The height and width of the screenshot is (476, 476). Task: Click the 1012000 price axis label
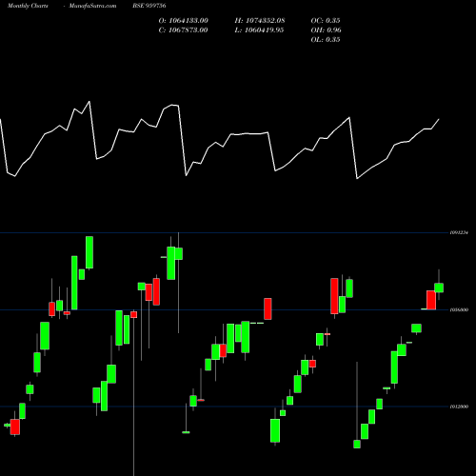[459, 407]
